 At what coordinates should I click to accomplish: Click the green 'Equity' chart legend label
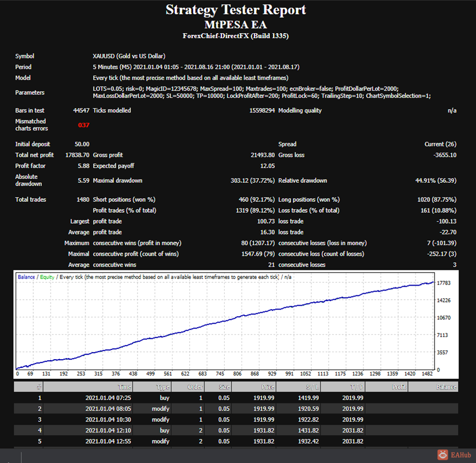[x=47, y=277]
